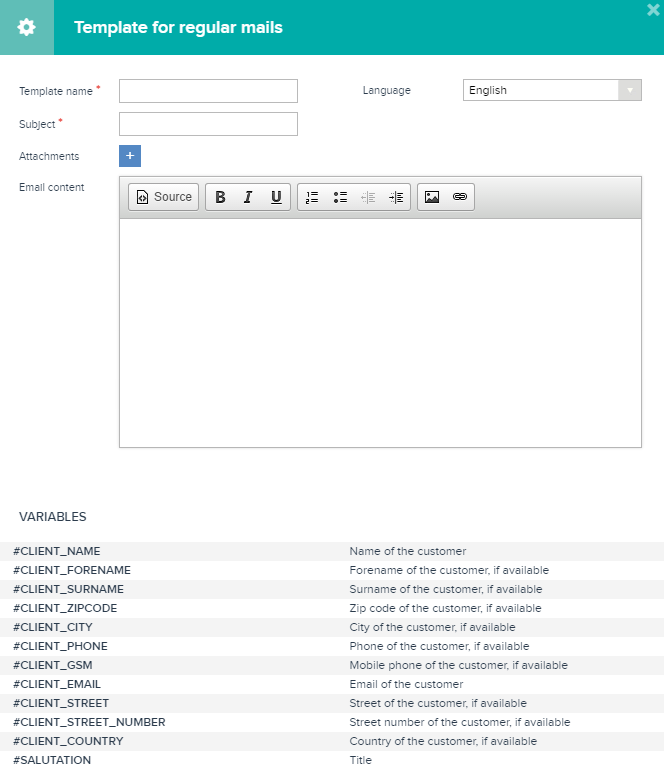Select the #CLIENT_PHONE variable
The image size is (664, 768).
[60, 647]
